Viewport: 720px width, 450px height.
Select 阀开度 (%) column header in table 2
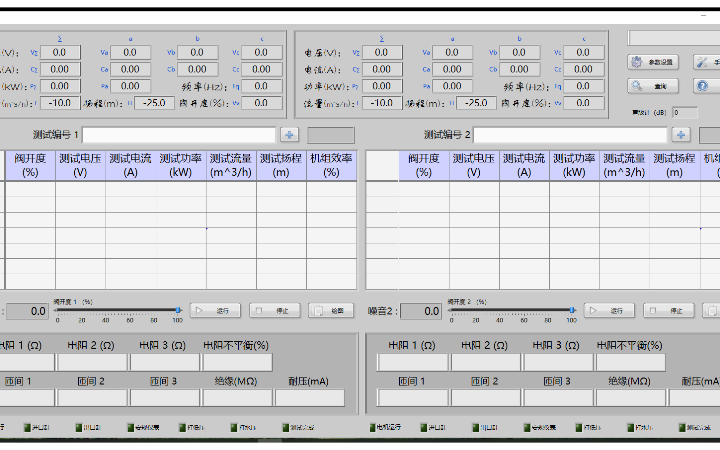point(424,166)
